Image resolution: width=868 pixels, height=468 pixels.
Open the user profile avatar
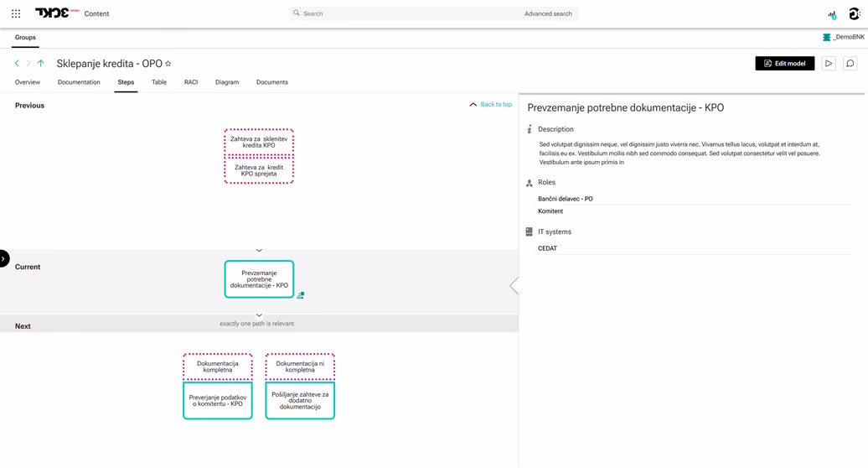click(x=854, y=13)
